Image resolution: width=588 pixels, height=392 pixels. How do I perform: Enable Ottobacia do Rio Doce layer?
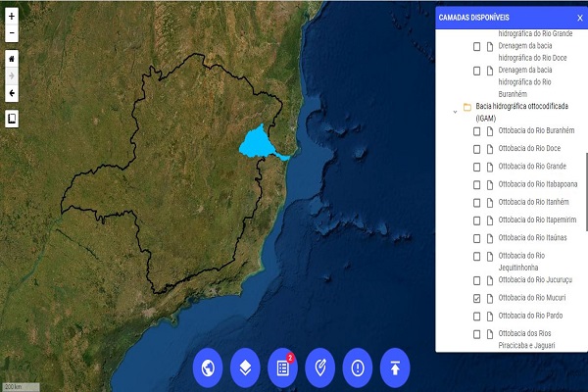coord(476,149)
